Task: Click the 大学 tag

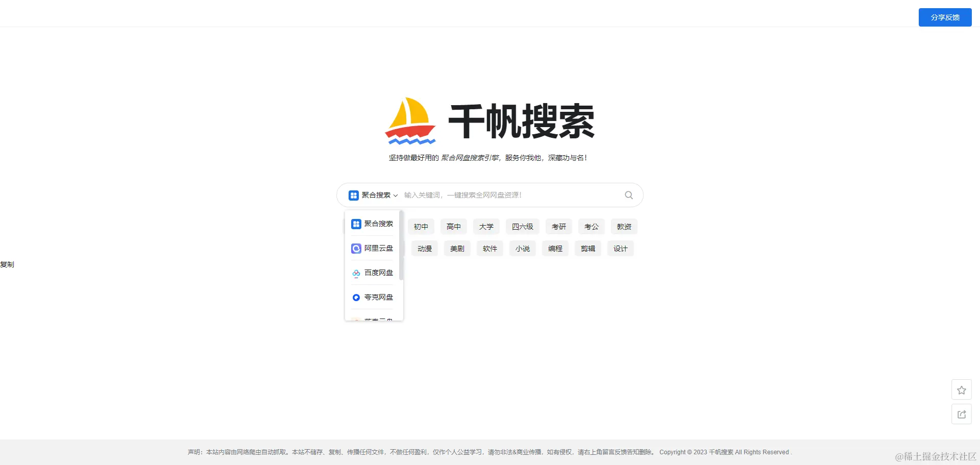Action: click(x=486, y=227)
